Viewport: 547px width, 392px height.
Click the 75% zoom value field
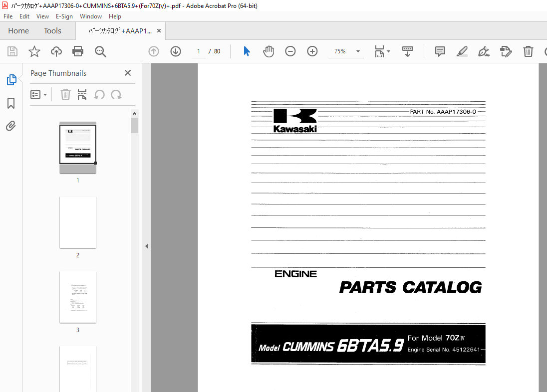point(340,51)
